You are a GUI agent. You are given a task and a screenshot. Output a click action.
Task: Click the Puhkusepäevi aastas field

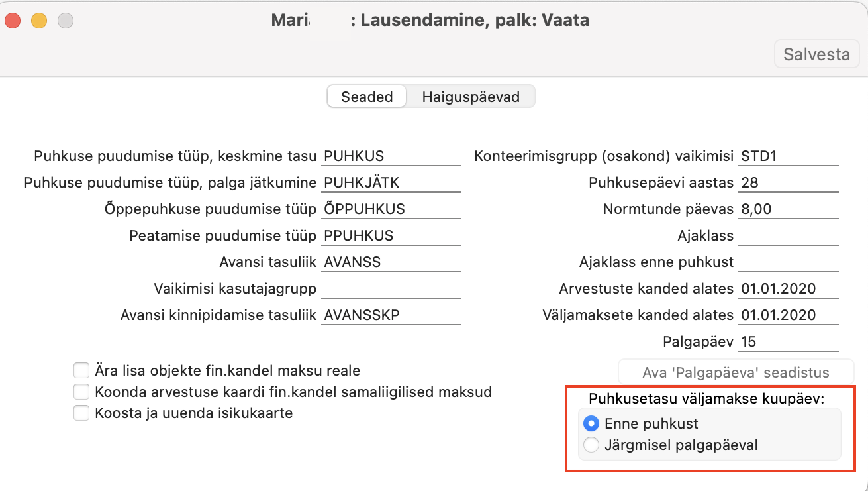coord(788,183)
